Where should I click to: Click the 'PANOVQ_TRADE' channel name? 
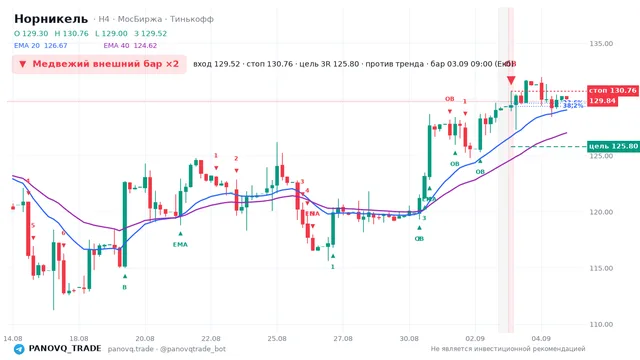click(65, 349)
